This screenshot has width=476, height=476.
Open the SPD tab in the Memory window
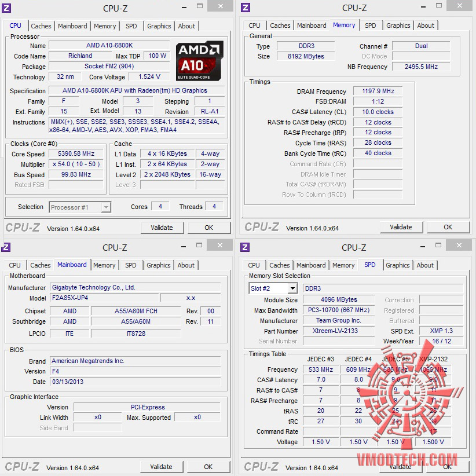(x=371, y=25)
